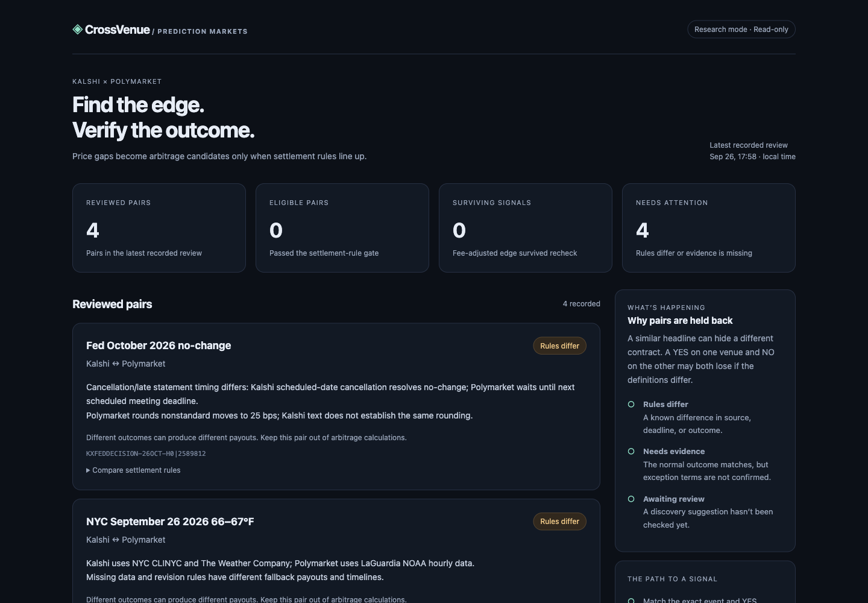Click Kalshi ↔ Polymarket under Fed October pair

pos(125,364)
